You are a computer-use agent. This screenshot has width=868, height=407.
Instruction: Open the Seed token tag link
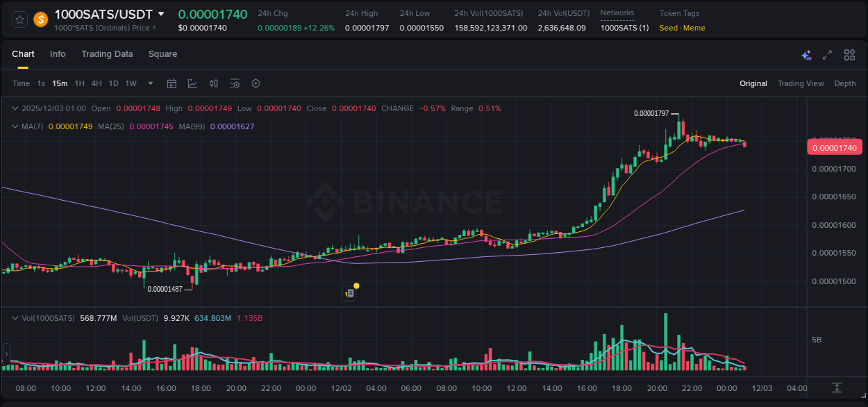667,28
